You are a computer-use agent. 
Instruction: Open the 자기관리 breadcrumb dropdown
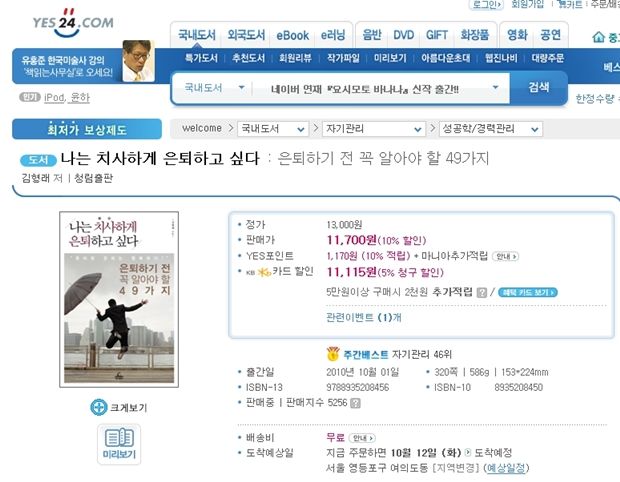[x=374, y=129]
